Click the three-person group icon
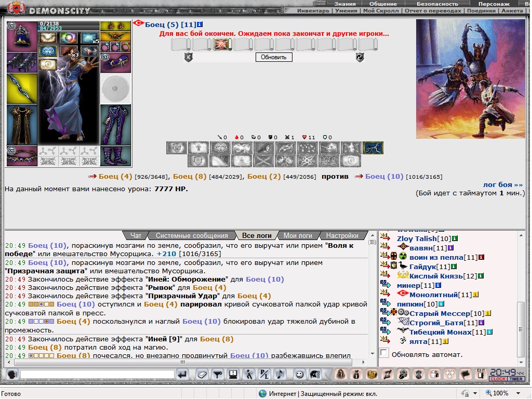The image size is (532, 399). 450,375
